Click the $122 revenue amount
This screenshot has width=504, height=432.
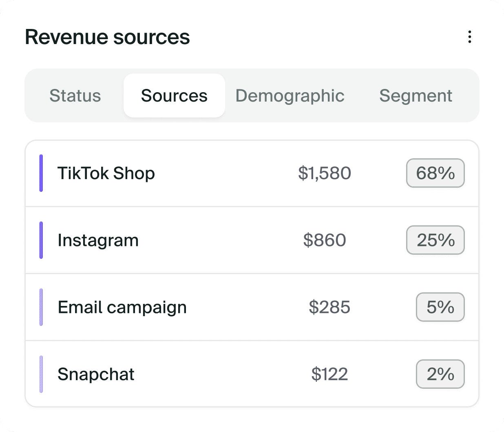329,374
